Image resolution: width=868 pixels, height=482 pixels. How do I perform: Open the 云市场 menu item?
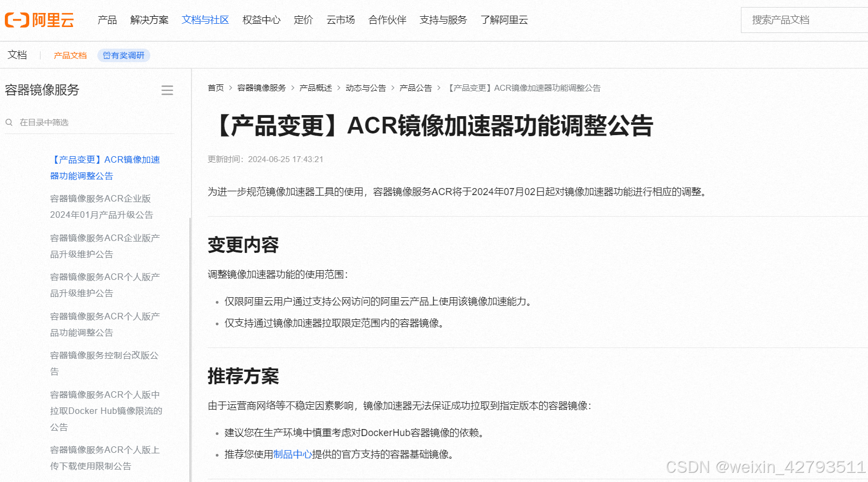[x=341, y=20]
